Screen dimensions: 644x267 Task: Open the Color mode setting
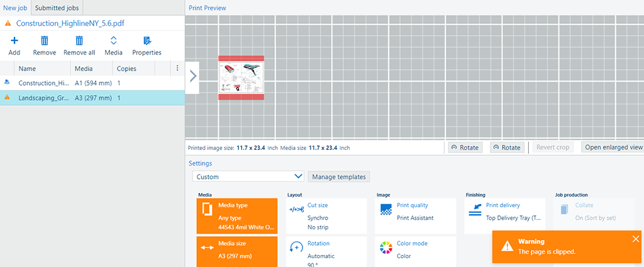415,249
